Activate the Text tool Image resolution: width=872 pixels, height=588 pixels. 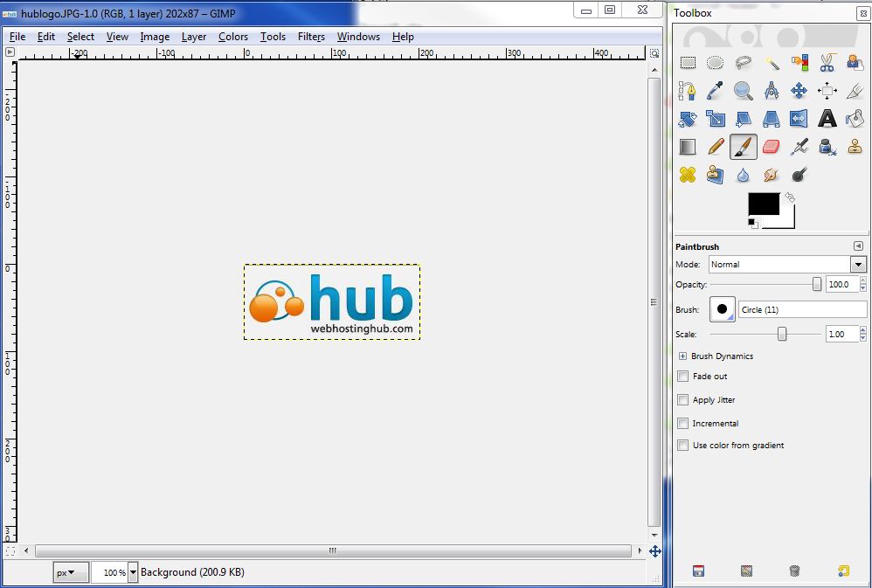827,119
